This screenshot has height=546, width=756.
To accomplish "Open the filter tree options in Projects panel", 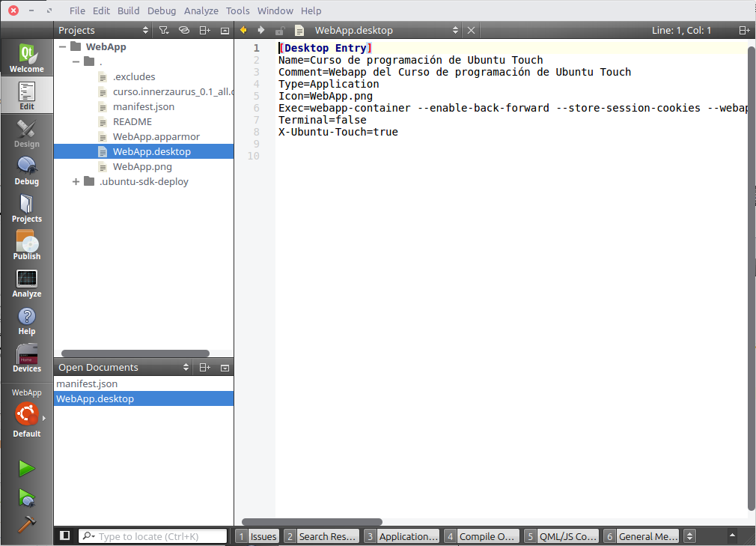I will [164, 31].
